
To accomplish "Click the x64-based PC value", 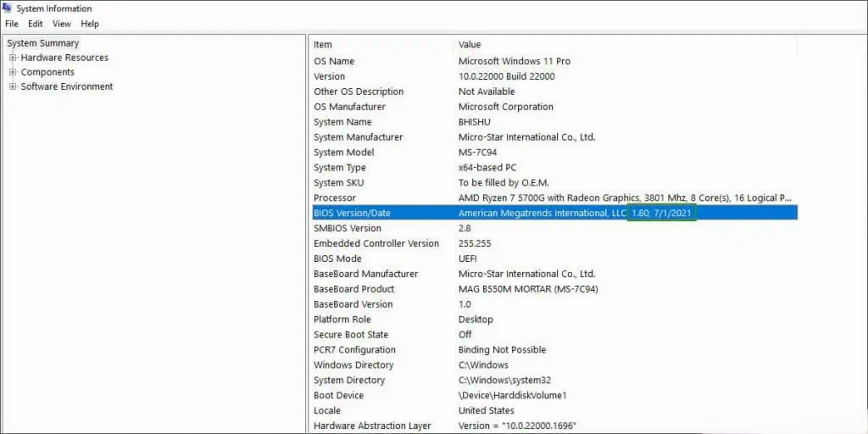I will (x=487, y=168).
